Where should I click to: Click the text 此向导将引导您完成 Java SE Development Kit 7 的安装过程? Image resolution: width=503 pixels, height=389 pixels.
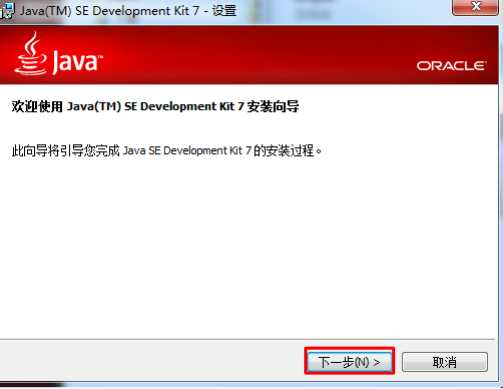pos(167,151)
